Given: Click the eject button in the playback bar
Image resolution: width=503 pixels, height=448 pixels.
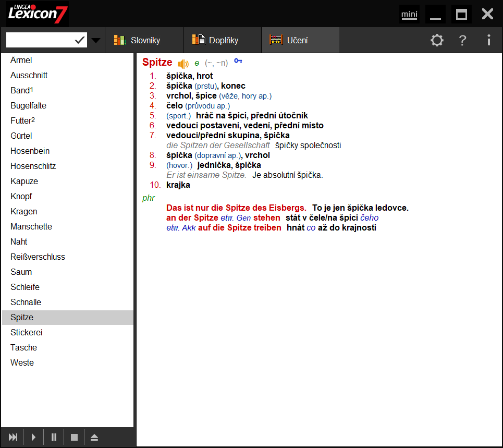Looking at the screenshot, I should (94, 437).
